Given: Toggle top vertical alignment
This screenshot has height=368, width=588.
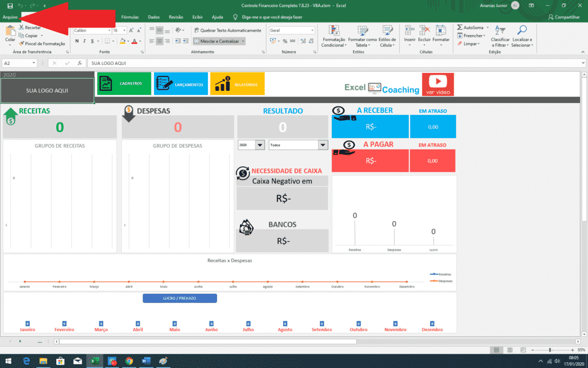Looking at the screenshot, I should (152, 30).
